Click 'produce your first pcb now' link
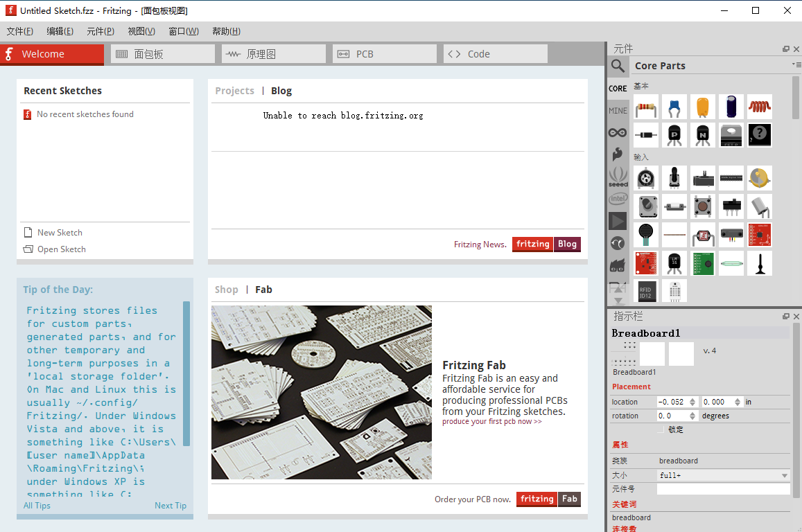The image size is (802, 532). click(x=491, y=422)
